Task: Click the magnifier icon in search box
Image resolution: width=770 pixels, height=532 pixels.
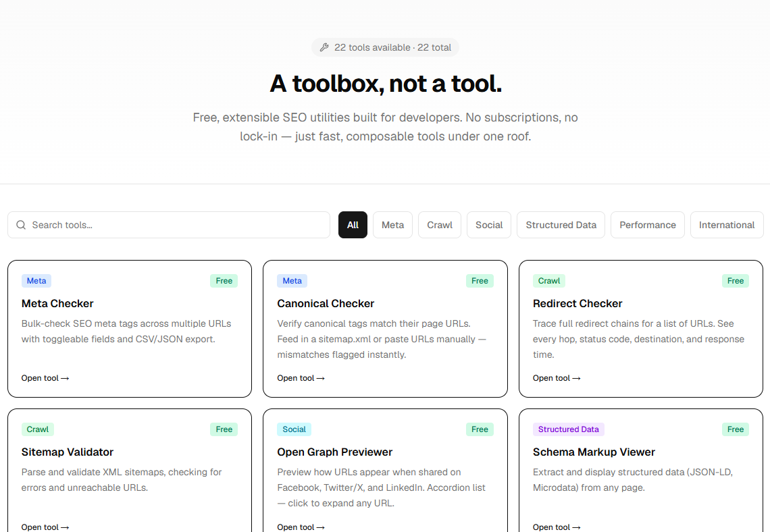Action: point(21,225)
